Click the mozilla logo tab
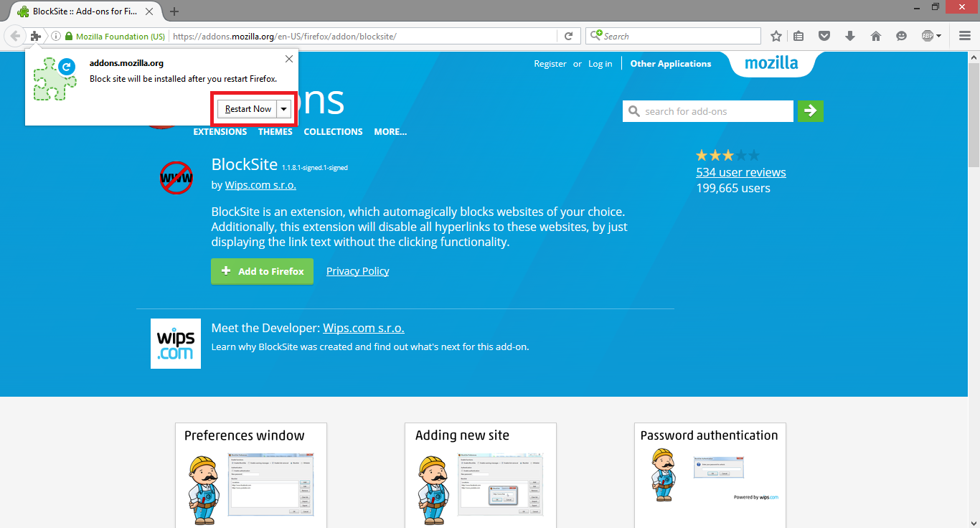The image size is (980, 528). pos(771,63)
